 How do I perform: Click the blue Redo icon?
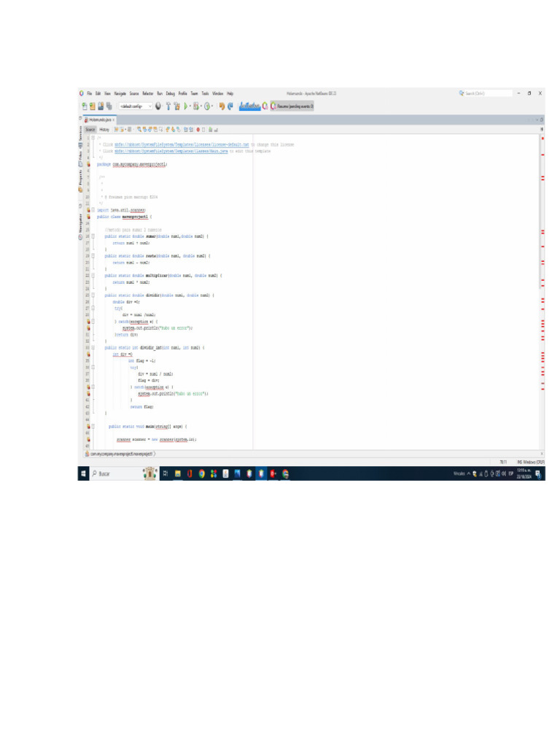(x=230, y=106)
